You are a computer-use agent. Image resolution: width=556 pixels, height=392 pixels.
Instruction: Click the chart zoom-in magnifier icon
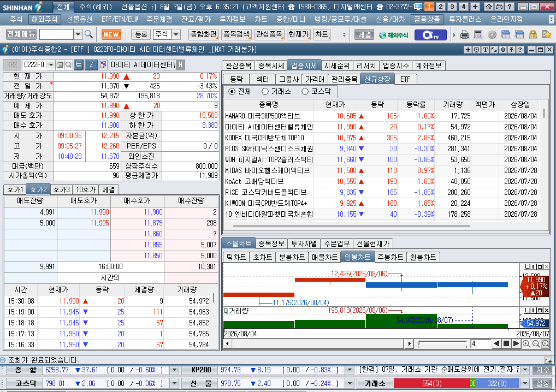pos(526,343)
